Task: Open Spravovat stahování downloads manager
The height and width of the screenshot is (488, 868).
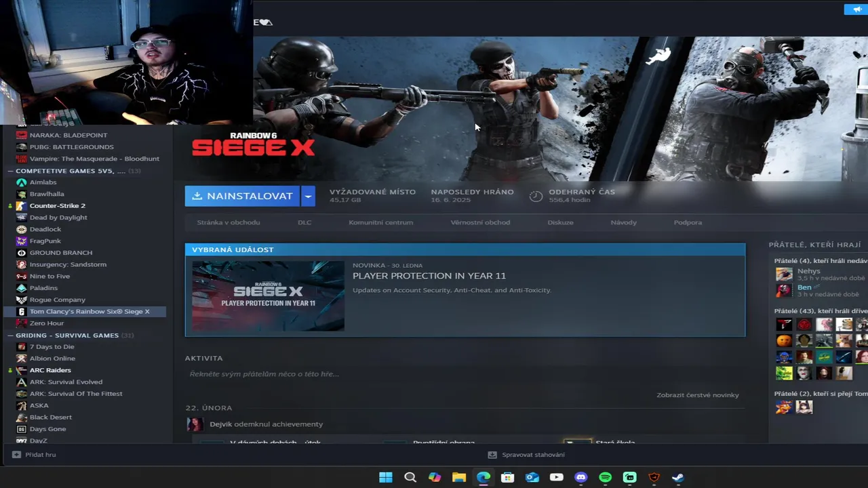Action: (526, 455)
